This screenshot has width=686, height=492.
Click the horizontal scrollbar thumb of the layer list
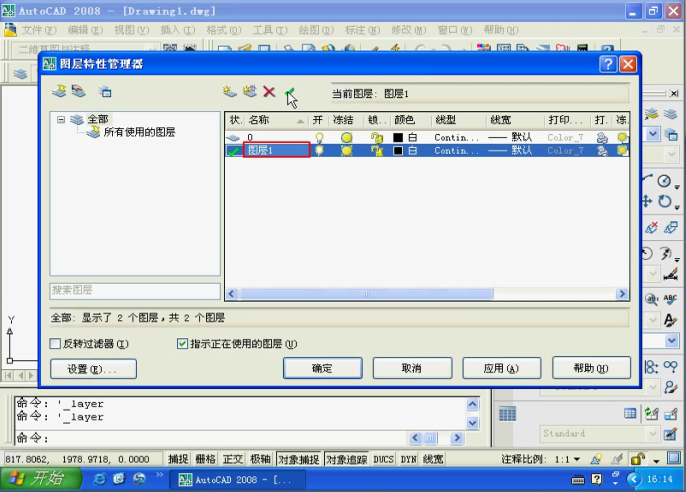tap(367, 294)
